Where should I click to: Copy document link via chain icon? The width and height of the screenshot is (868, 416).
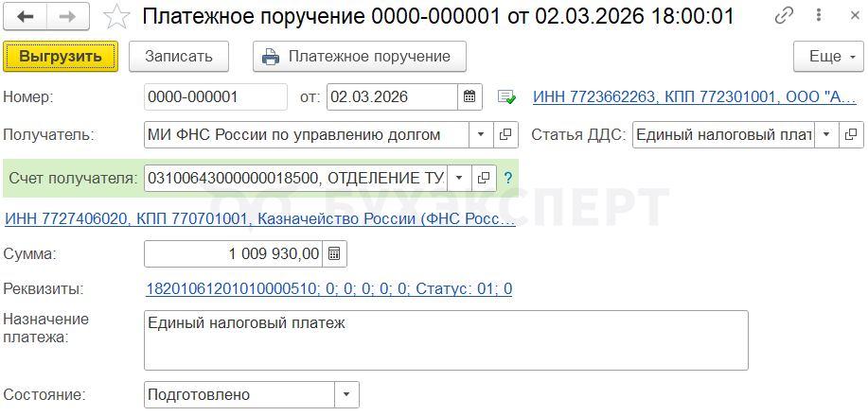tap(785, 16)
